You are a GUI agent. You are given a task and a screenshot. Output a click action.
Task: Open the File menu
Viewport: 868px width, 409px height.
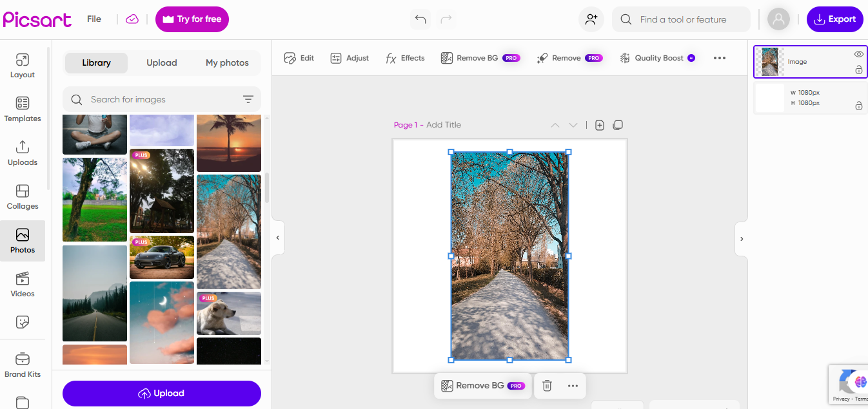point(94,19)
